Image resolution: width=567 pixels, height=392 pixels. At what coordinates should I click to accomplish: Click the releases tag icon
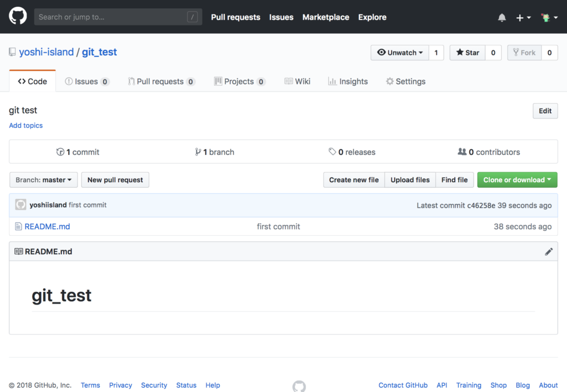(332, 152)
